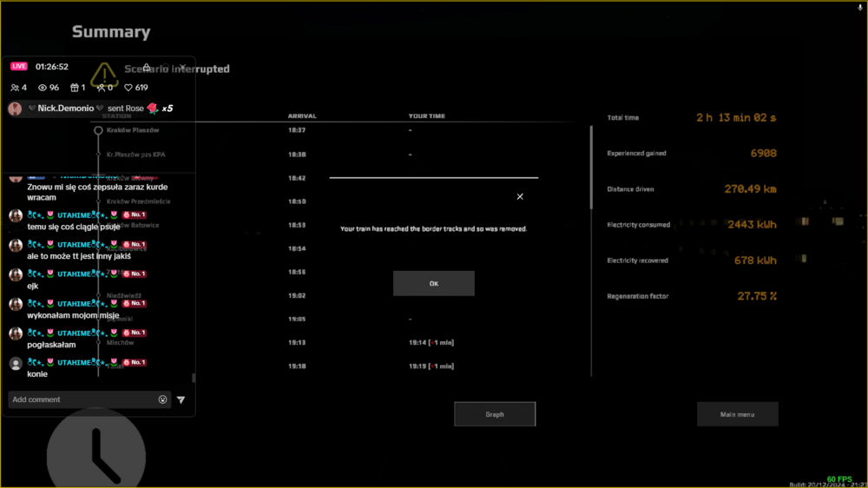Close the live chat overlay panel

(182, 67)
